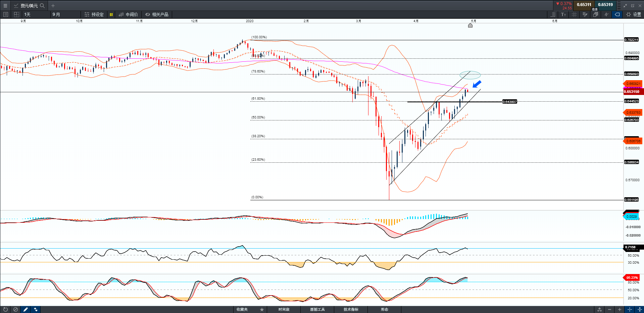This screenshot has height=313, width=644.
Task: Click the zoom out minus icon
Action: [609, 309]
